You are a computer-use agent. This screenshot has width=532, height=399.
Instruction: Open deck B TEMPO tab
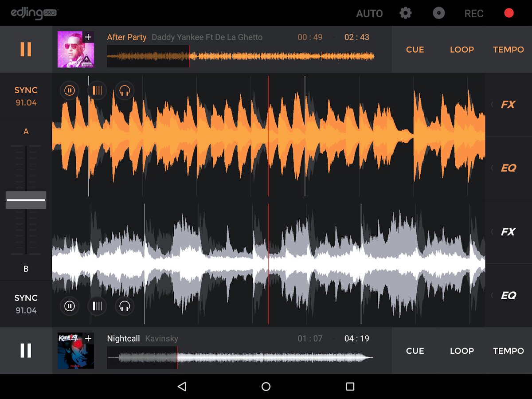508,351
